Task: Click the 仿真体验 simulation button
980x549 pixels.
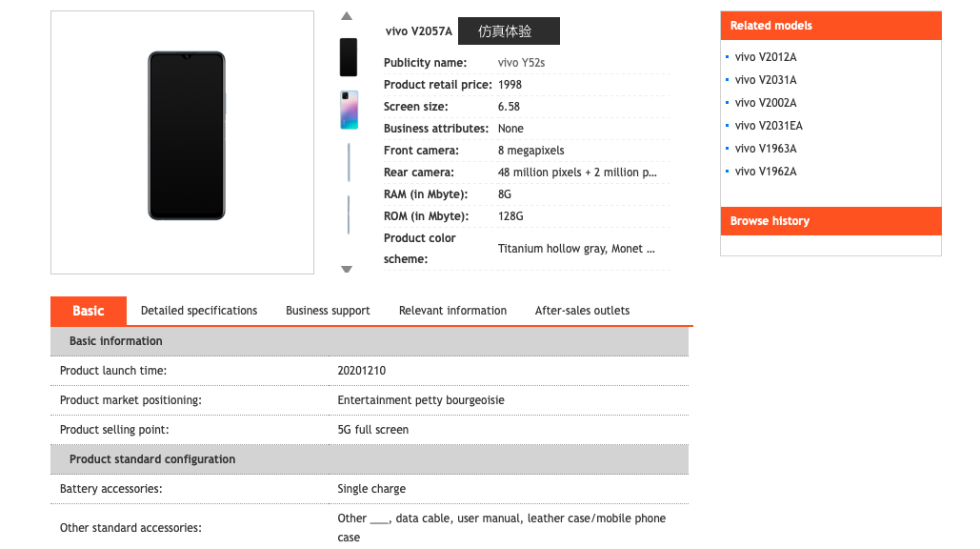Action: tap(509, 31)
